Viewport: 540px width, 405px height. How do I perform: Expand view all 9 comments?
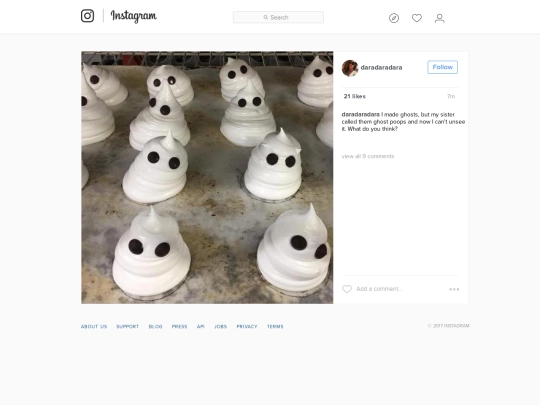tap(368, 156)
